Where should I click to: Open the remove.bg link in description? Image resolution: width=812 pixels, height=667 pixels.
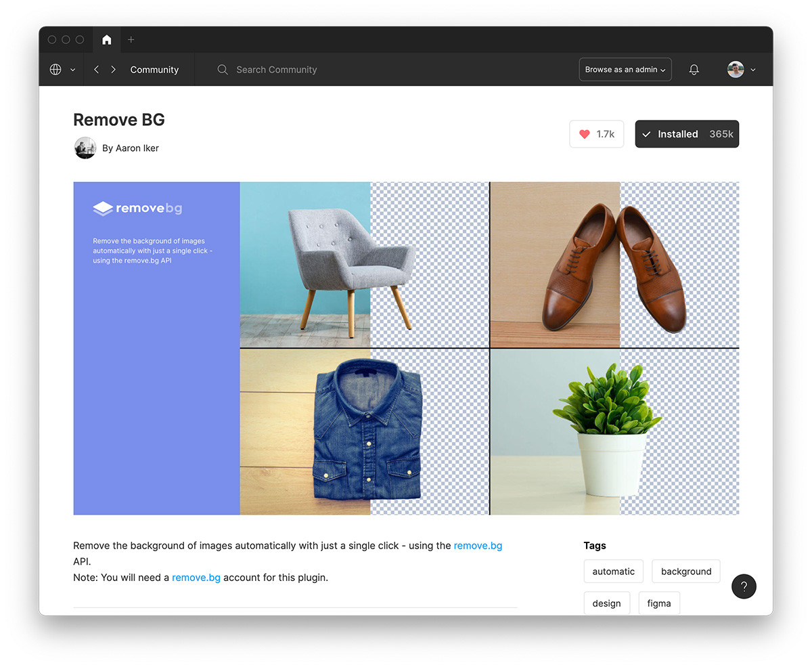click(478, 546)
